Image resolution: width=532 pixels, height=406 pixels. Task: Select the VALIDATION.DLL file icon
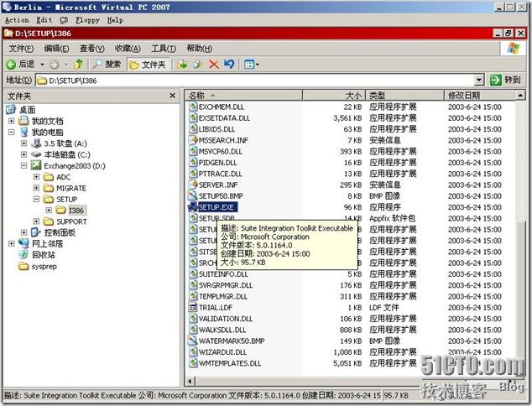[193, 319]
